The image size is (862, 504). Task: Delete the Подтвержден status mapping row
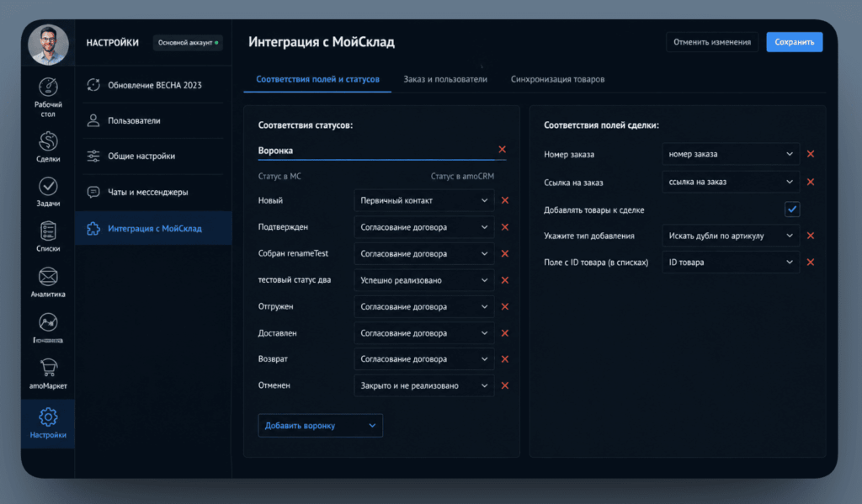point(505,227)
